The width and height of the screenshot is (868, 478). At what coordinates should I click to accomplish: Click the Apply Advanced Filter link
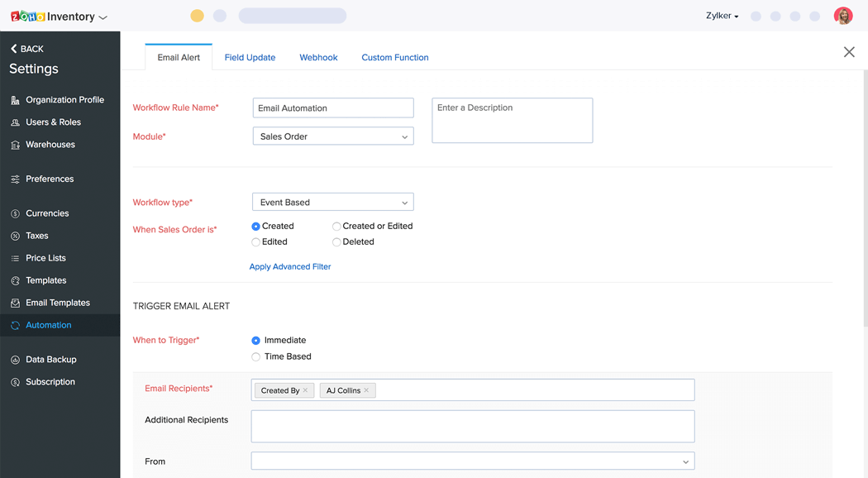click(x=289, y=266)
